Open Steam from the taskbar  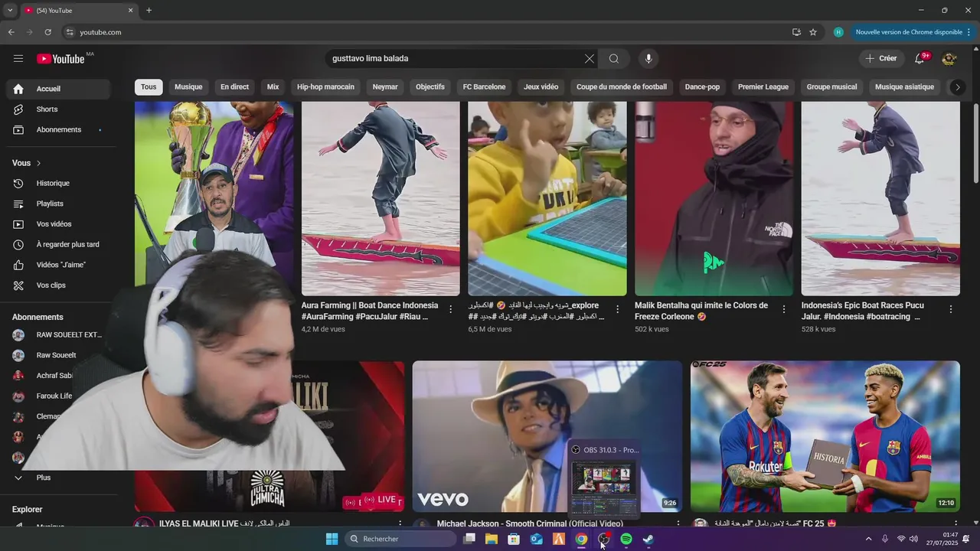[x=648, y=540]
